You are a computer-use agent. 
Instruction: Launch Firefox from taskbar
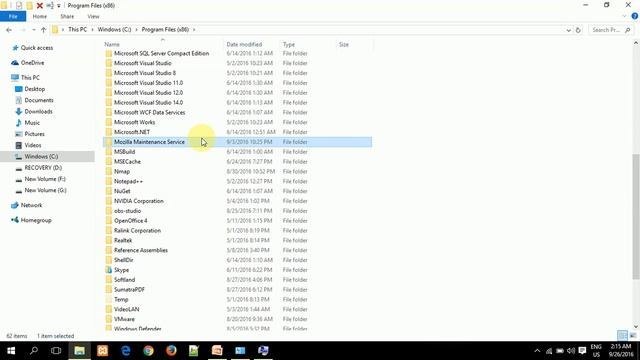171,351
